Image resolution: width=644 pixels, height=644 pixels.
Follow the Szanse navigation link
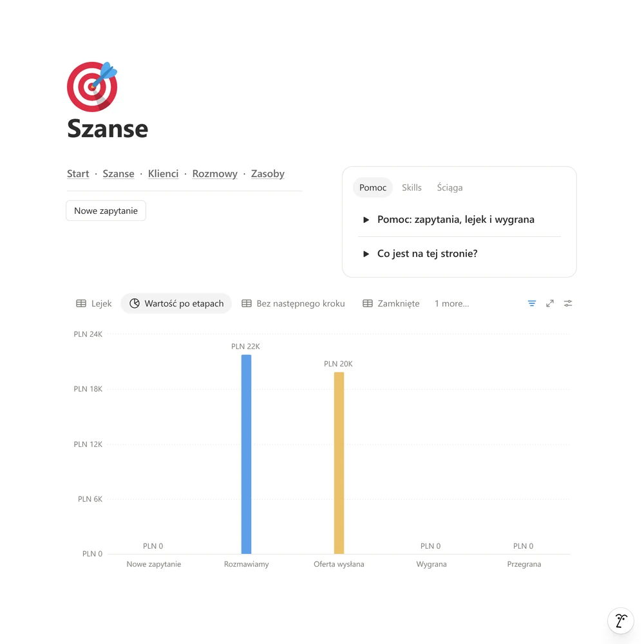pos(118,174)
